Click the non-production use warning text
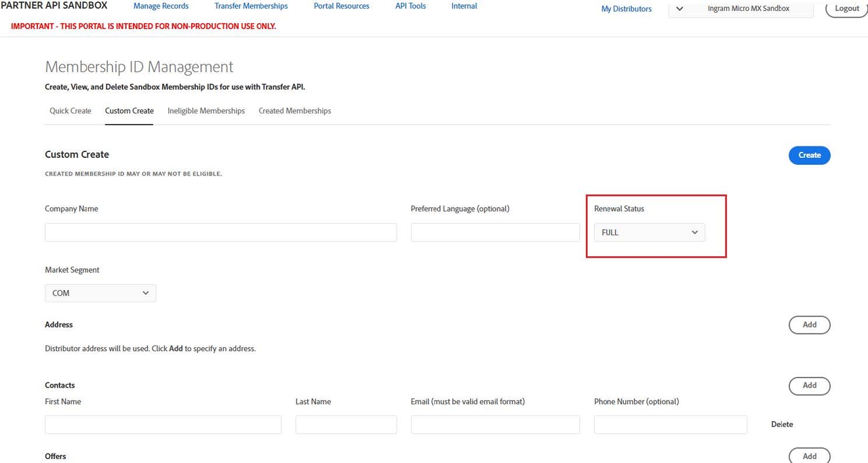Image resolution: width=868 pixels, height=463 pixels. (144, 26)
